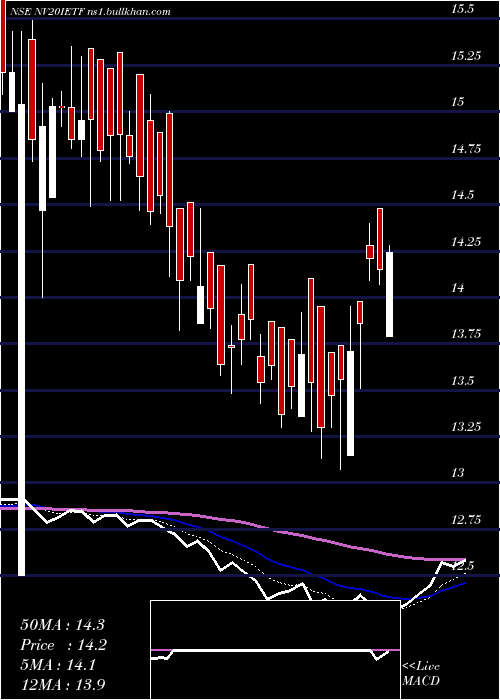The width and height of the screenshot is (500, 700).
Task: Click the 15.25 price axis label
Action: (466, 56)
